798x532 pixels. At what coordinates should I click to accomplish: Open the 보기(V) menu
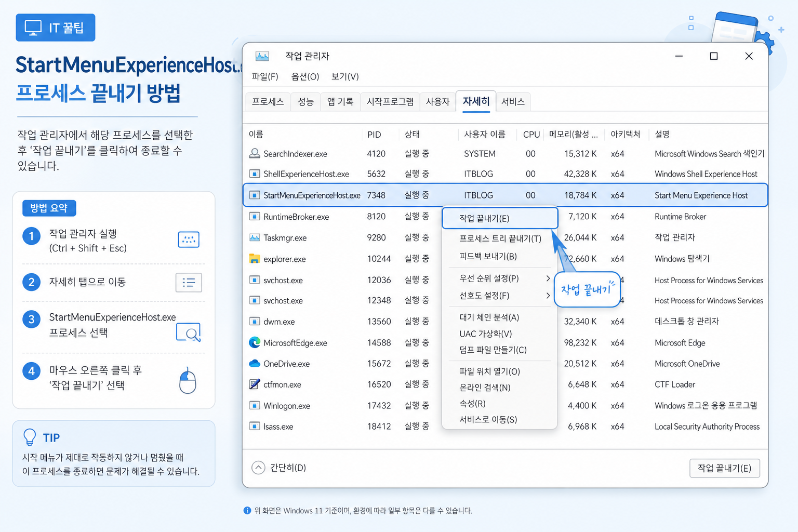click(345, 76)
